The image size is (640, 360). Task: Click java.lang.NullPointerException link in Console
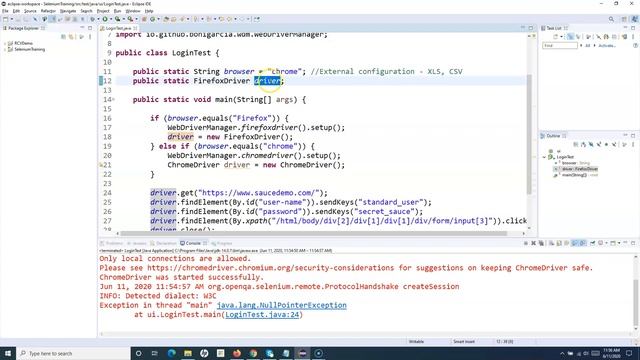(282, 305)
